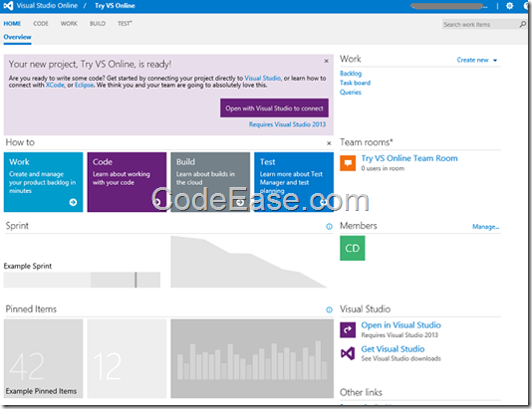
Task: Open the Code how-to tile
Action: point(127,182)
